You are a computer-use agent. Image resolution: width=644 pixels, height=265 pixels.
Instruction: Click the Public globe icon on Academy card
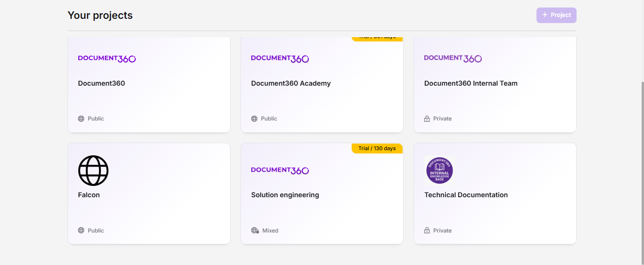point(254,119)
